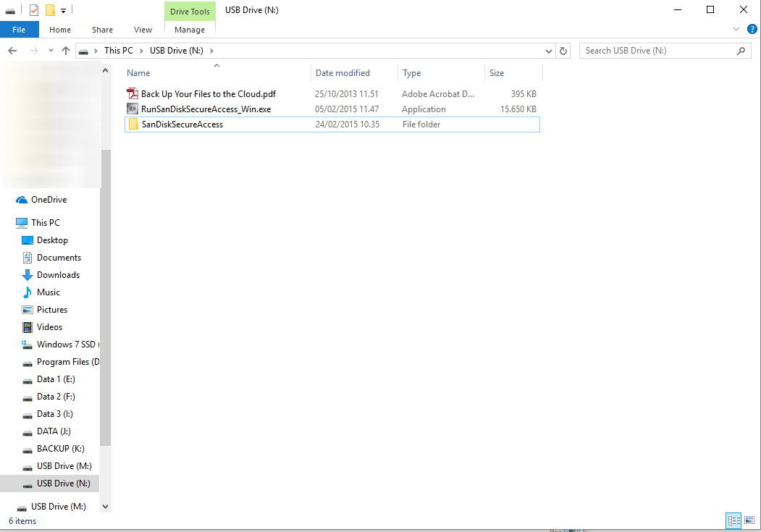
Task: Open the recent locations dropdown arrow
Action: pyautogui.click(x=51, y=51)
